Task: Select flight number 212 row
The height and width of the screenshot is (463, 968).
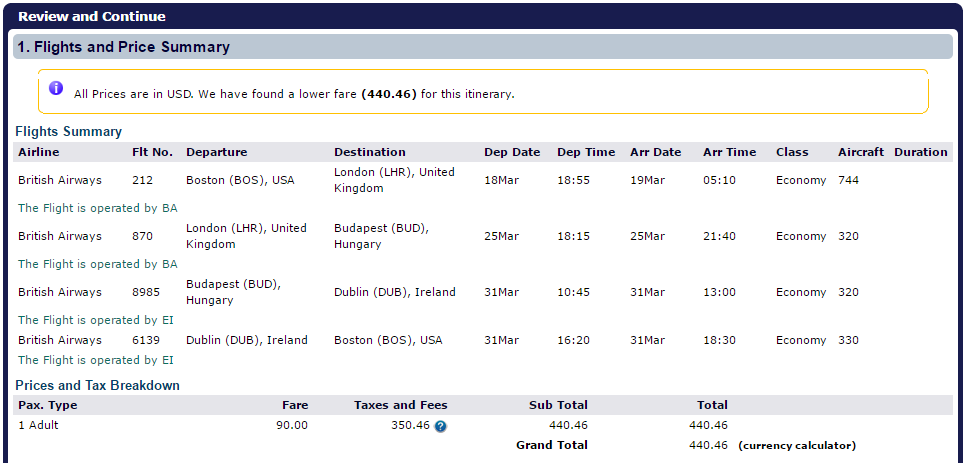Action: 483,180
